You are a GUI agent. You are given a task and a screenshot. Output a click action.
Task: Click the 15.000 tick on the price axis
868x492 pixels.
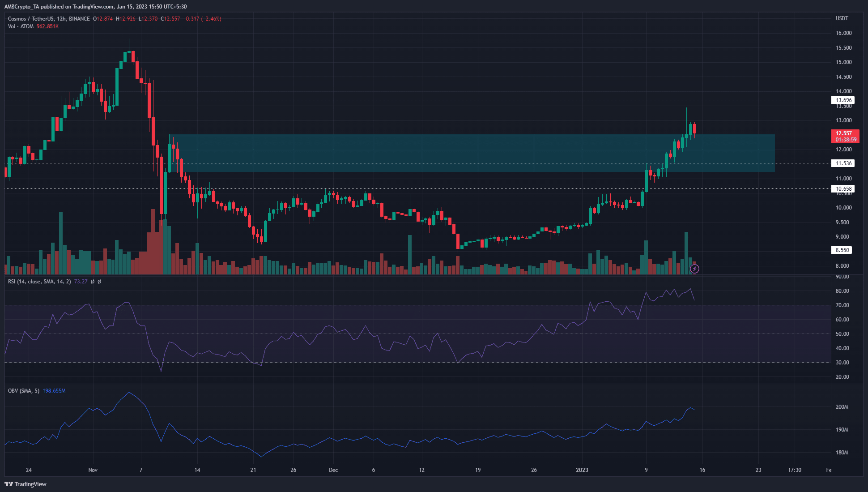[x=843, y=62]
